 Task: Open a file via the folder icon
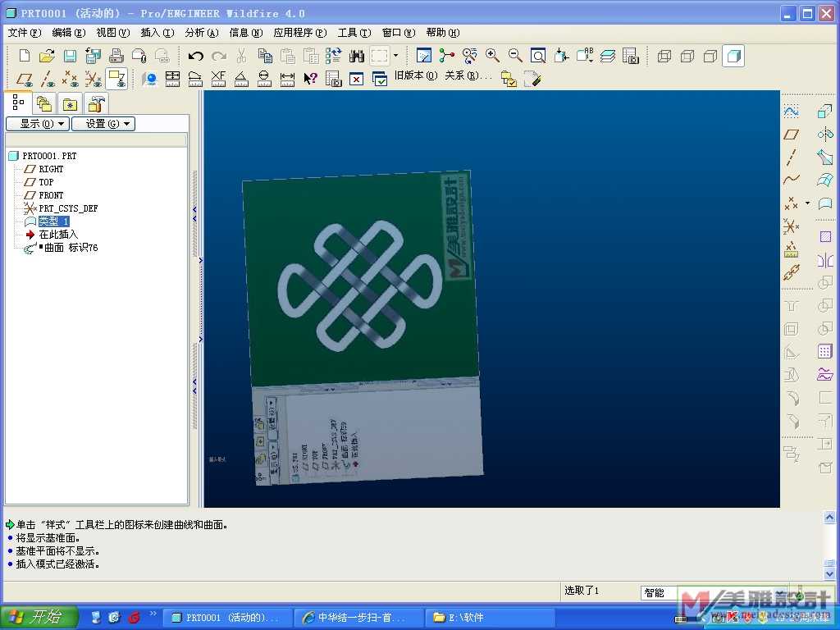tap(47, 56)
